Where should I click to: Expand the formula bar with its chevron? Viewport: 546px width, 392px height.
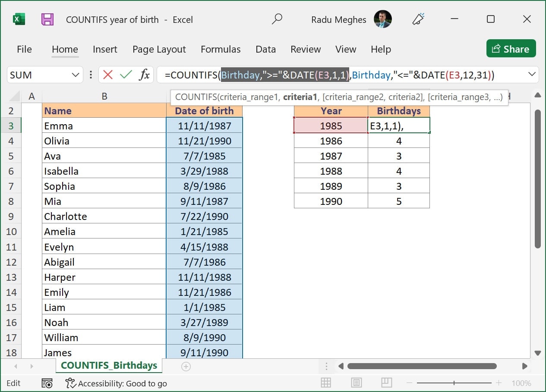pyautogui.click(x=532, y=74)
